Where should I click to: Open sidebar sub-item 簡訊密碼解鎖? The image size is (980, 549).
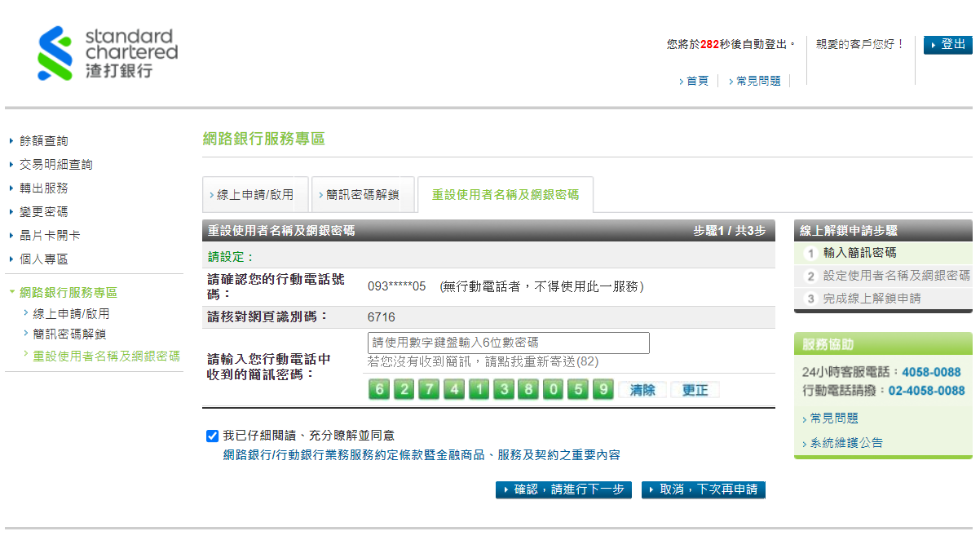tap(69, 334)
